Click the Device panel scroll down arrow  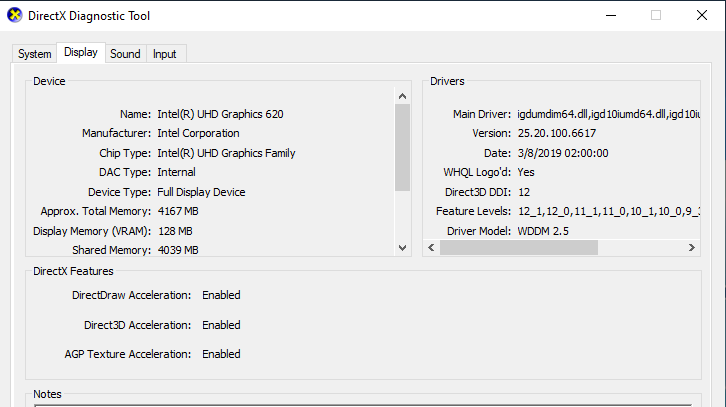(x=403, y=247)
